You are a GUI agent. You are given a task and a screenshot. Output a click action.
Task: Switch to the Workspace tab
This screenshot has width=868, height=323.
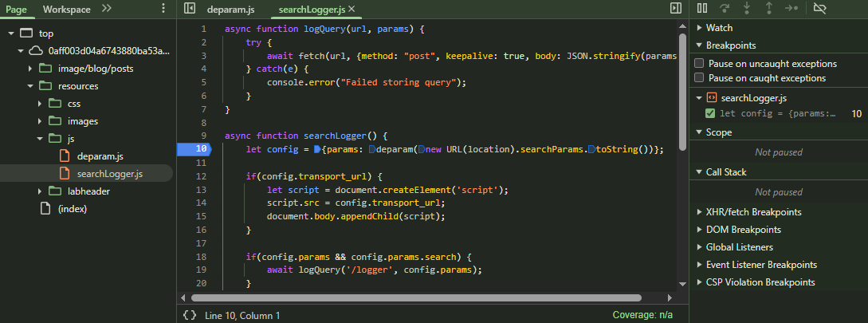click(x=66, y=10)
